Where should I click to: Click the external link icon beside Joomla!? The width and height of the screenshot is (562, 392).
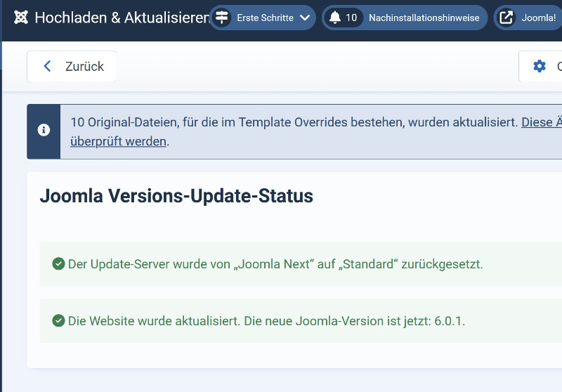pos(506,18)
